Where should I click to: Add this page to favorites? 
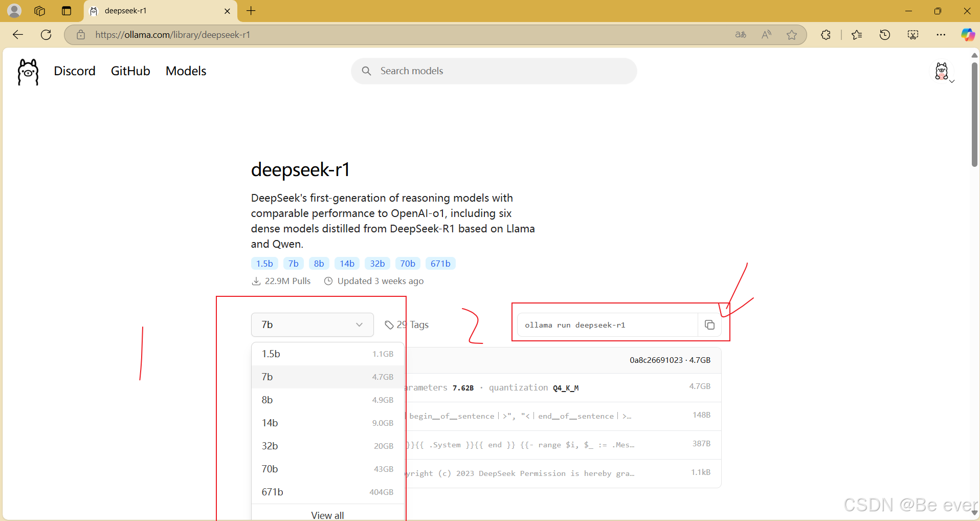point(792,34)
